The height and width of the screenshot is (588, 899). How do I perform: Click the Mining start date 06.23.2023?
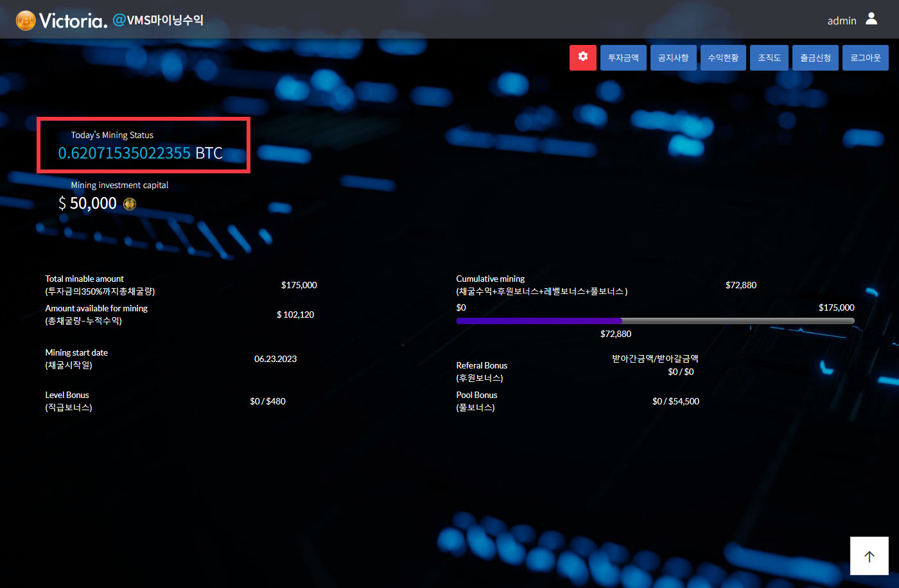[275, 359]
